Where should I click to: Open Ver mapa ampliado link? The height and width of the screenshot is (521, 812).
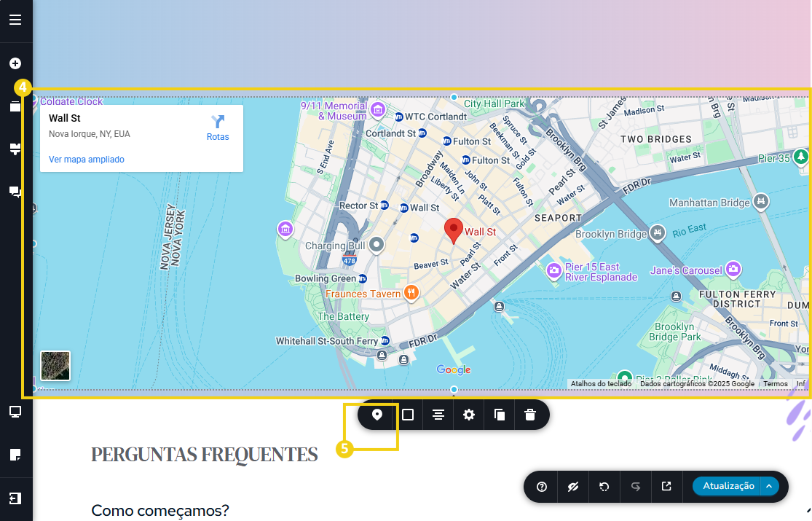(x=87, y=159)
